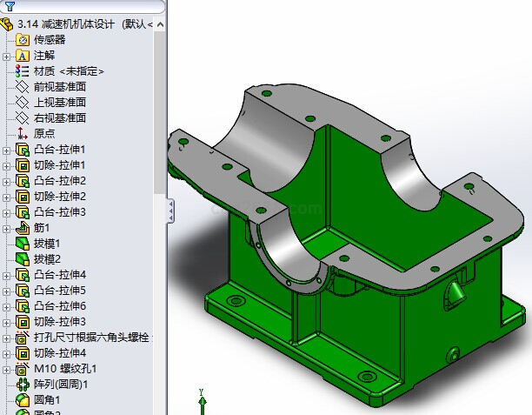
Task: Select the 原点 origin icon
Action: (23, 133)
